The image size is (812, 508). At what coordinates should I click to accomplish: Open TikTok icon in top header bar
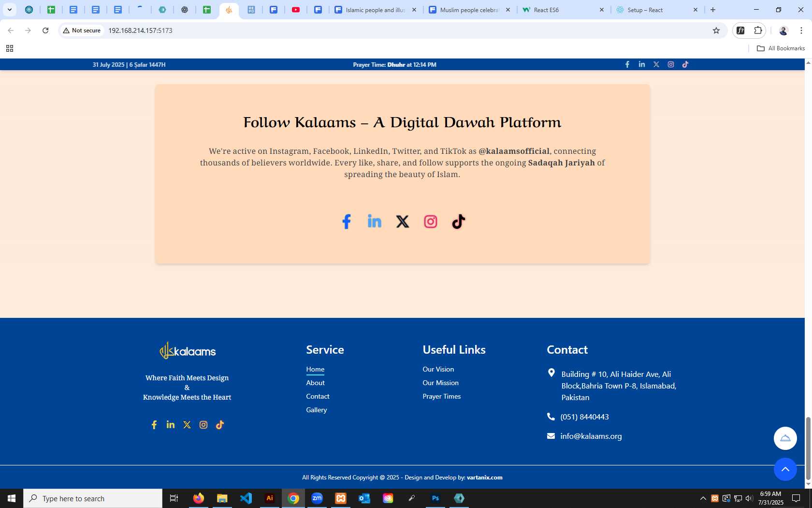click(x=685, y=64)
